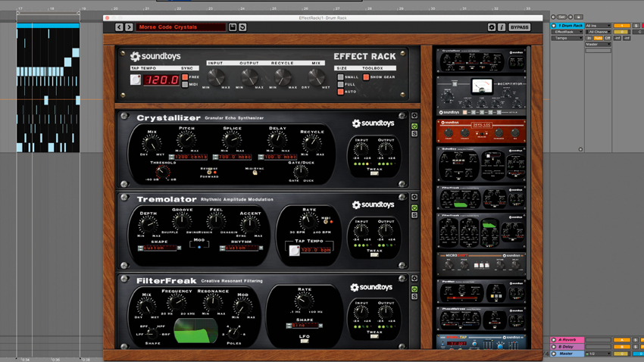Click the Tremolator tap tempo pad
The width and height of the screenshot is (644, 362).
click(x=294, y=251)
